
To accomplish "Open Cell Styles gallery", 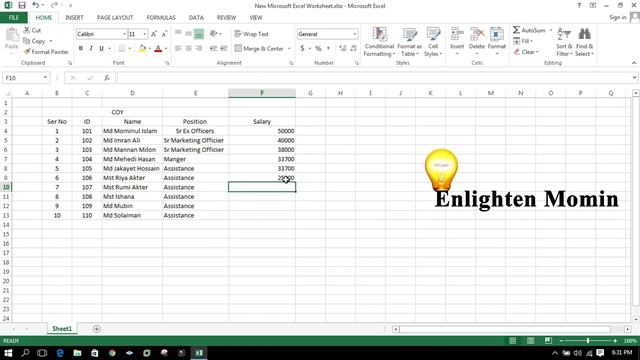I will pyautogui.click(x=433, y=42).
